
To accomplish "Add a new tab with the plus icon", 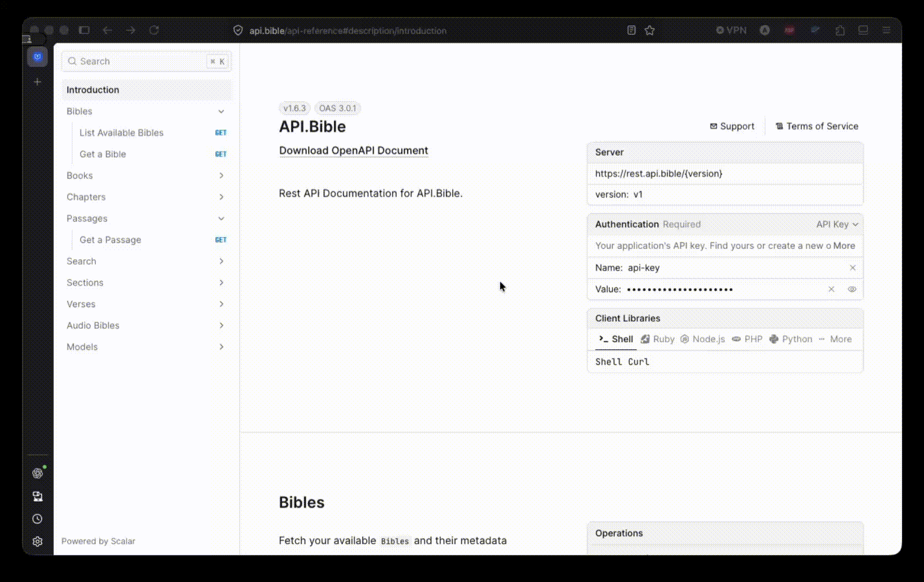I will coord(37,82).
